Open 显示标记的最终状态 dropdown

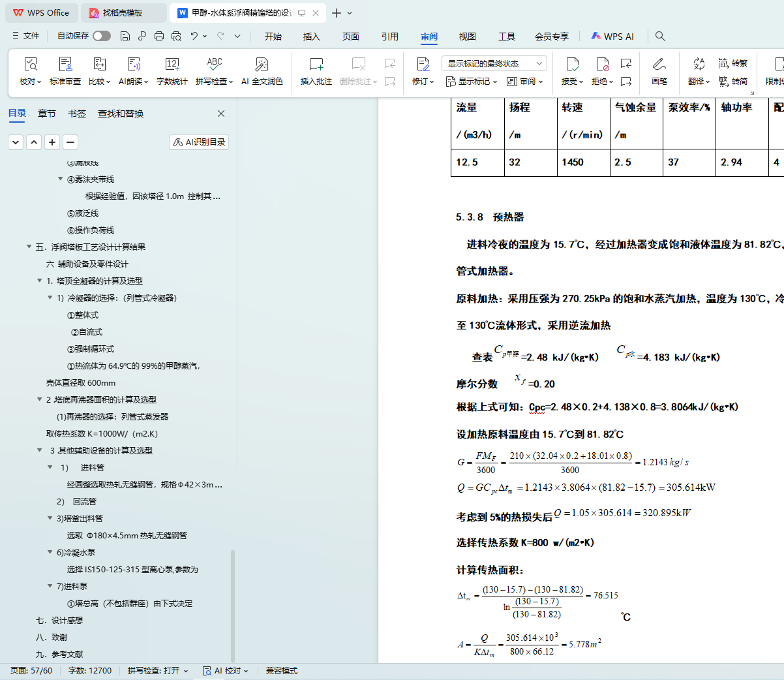(x=494, y=63)
